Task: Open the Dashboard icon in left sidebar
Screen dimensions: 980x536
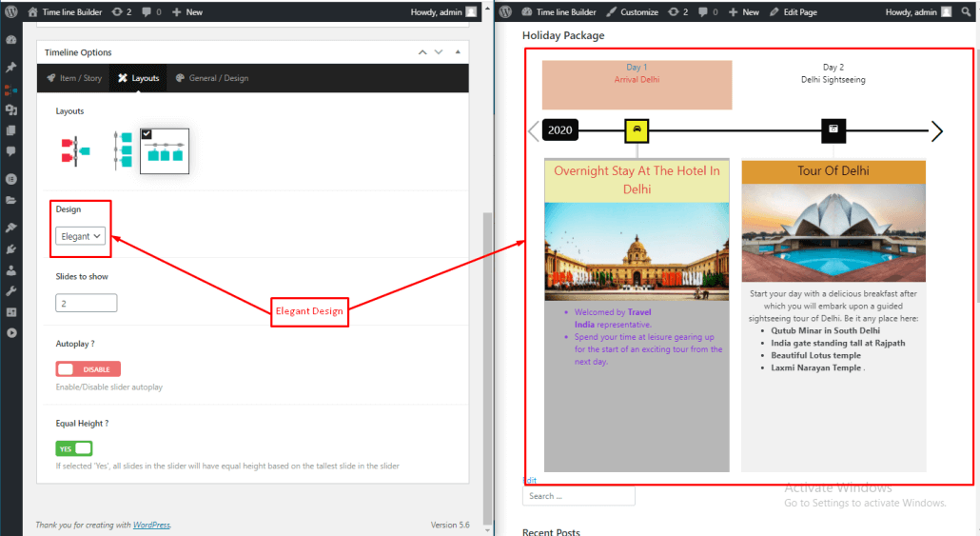Action: click(x=10, y=41)
